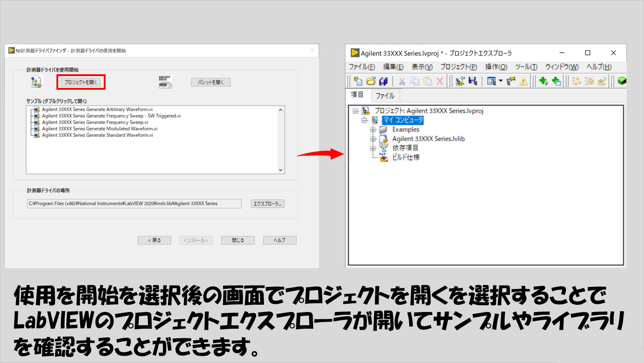644x363 pixels.
Task: Open the filter view dropdown arrow
Action: (x=500, y=81)
